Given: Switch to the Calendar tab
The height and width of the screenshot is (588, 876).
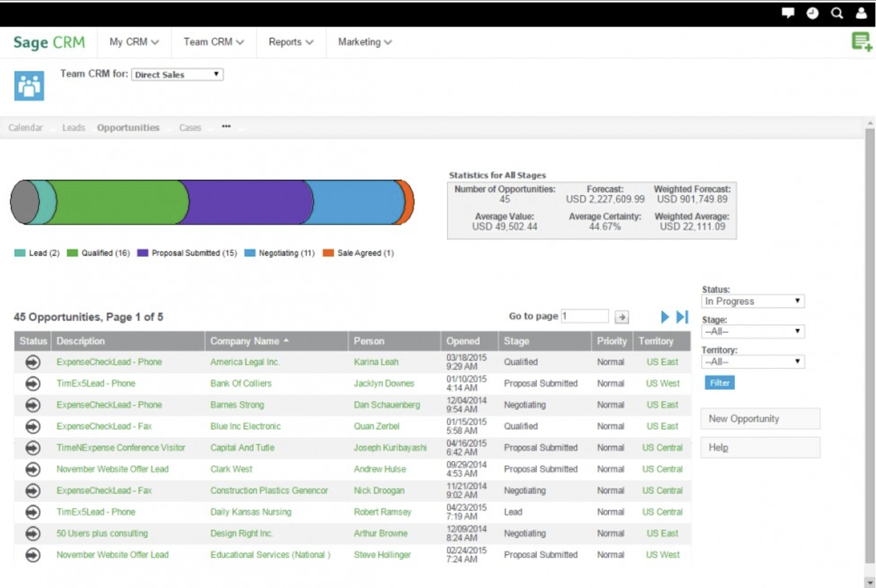Looking at the screenshot, I should coord(26,127).
